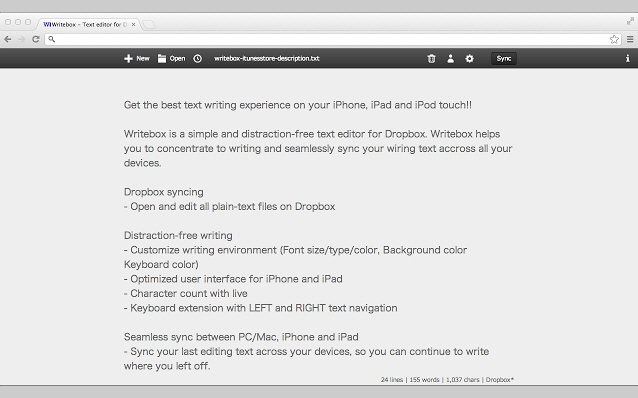Click line 'Seamless sync between PC/Mac'
This screenshot has width=638, height=398.
[x=241, y=337]
